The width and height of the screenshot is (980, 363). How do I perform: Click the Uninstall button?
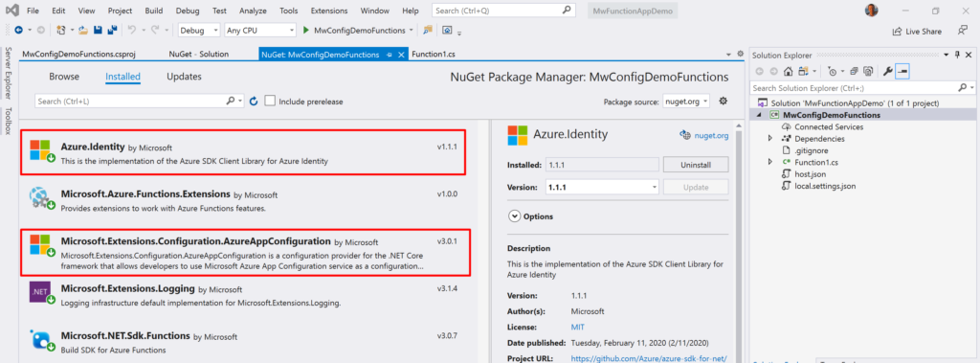[x=696, y=165]
